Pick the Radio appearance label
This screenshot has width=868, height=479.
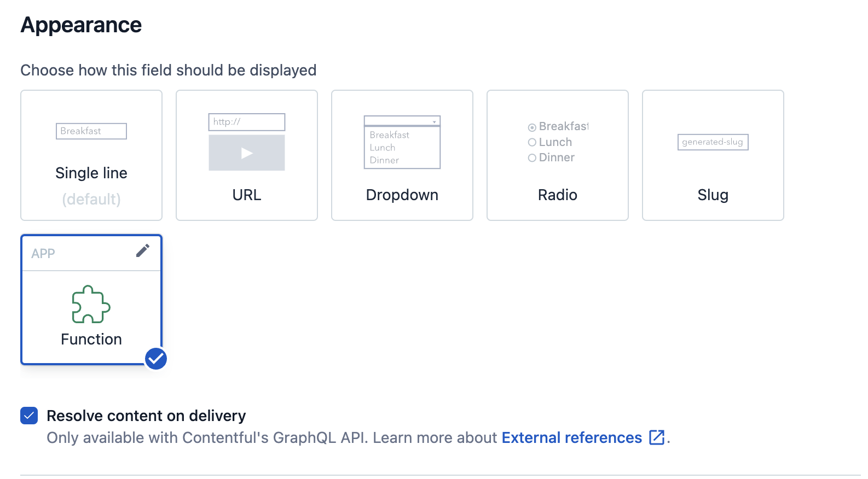pyautogui.click(x=557, y=195)
